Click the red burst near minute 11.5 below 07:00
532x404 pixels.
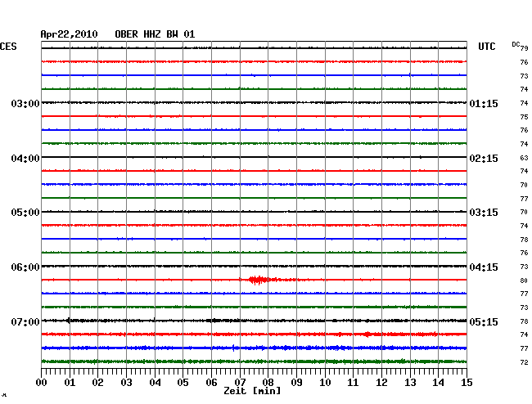pyautogui.click(x=367, y=334)
